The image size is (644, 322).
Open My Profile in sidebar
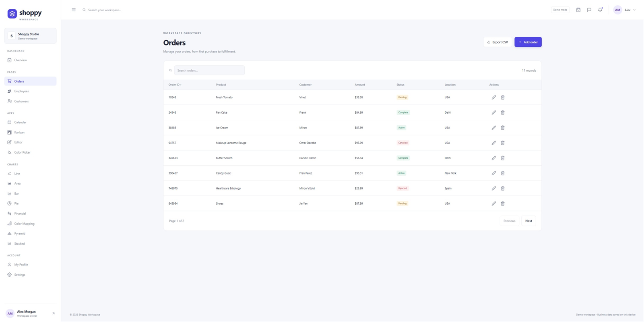[x=30, y=265]
